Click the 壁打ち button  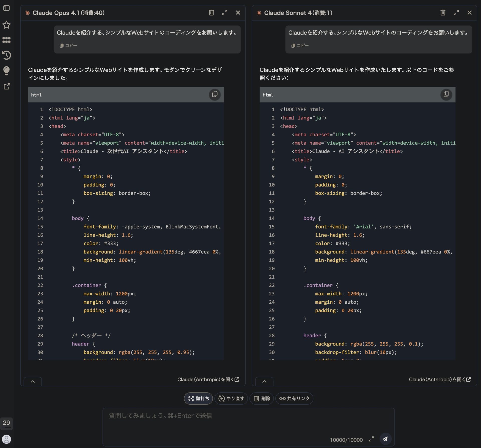(x=198, y=398)
